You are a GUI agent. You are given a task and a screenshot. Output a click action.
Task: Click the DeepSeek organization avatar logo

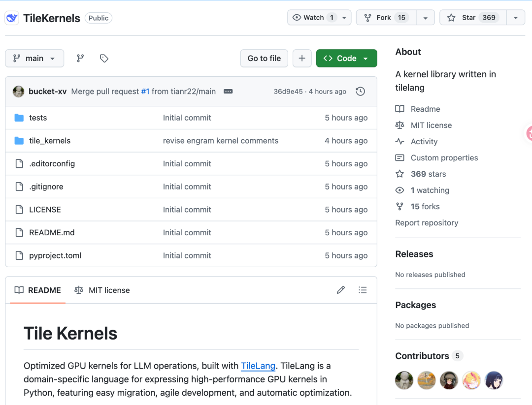[x=12, y=18]
